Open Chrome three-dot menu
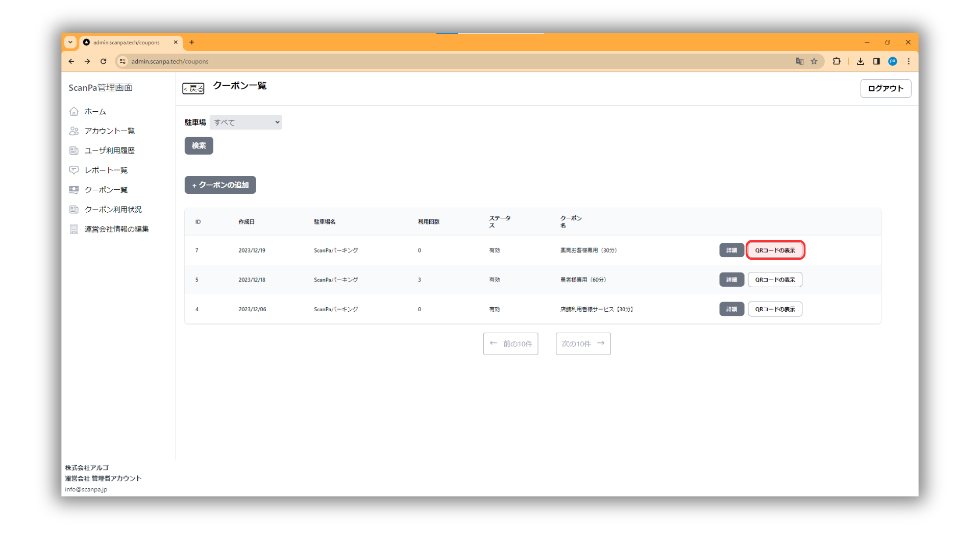980x551 pixels. click(x=909, y=61)
